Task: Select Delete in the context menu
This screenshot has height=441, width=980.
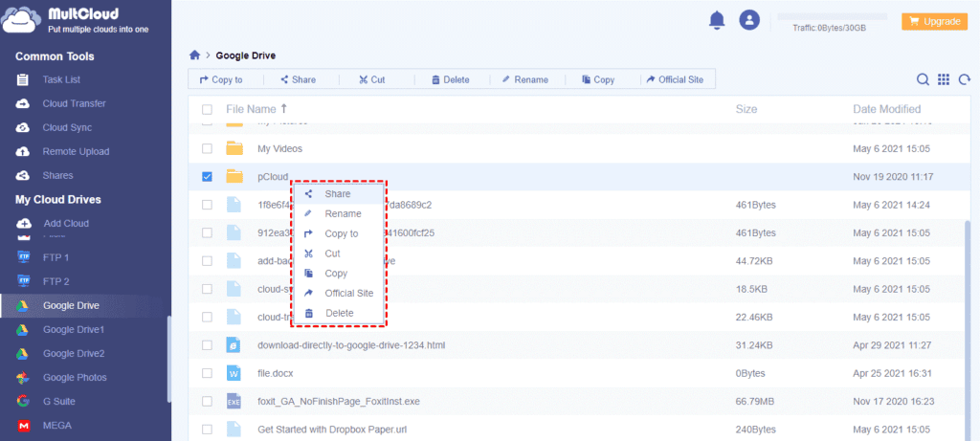Action: (x=338, y=313)
